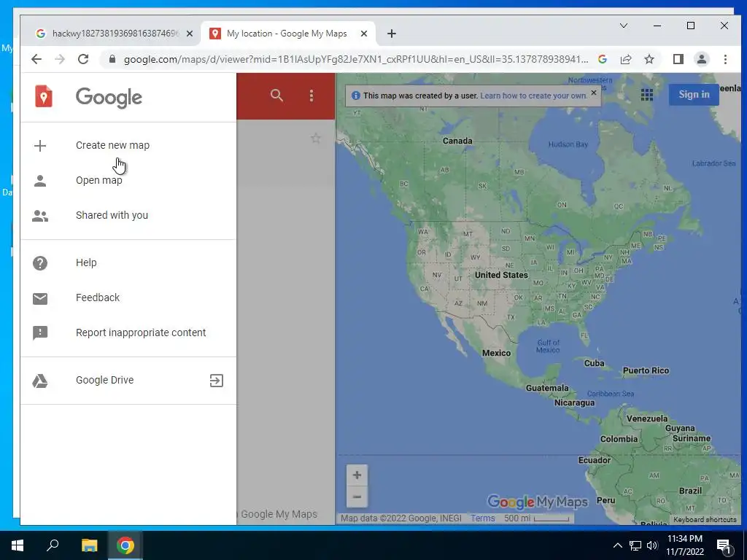The height and width of the screenshot is (560, 747).
Task: Bookmark this page with the star
Action: (x=649, y=59)
